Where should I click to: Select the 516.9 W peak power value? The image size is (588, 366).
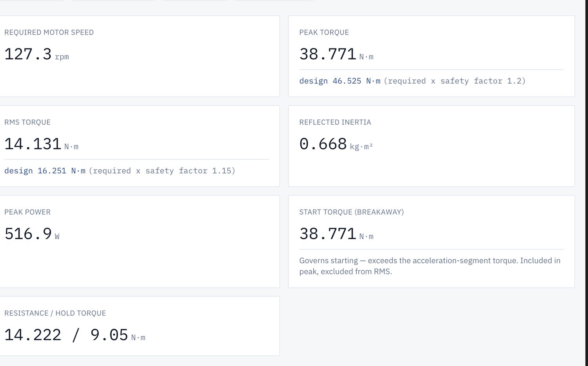click(x=32, y=234)
